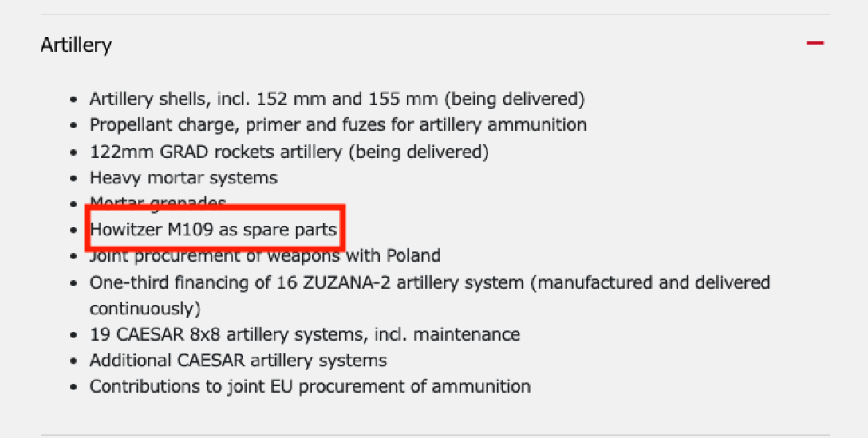Select the Heavy mortar systems item
The height and width of the screenshot is (438, 868).
click(x=183, y=177)
